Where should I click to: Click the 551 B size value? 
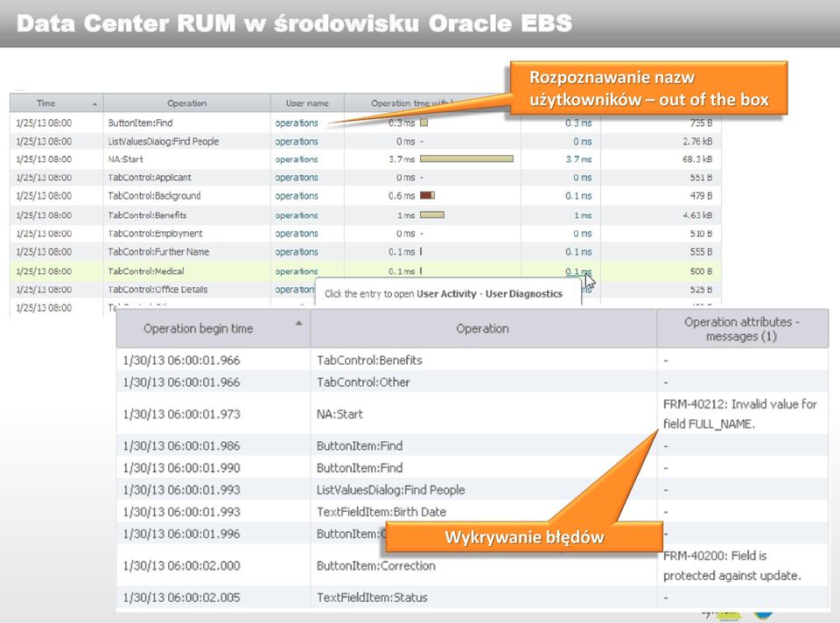701,178
